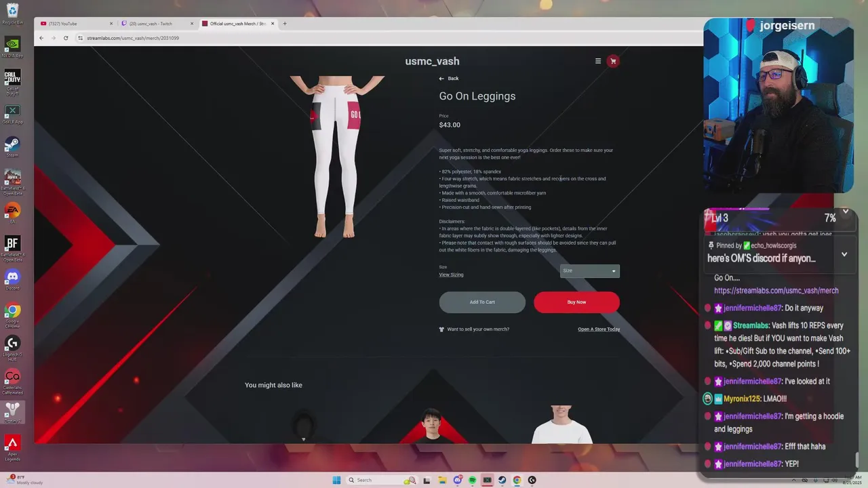Click the price $43.00
The image size is (868, 488).
tap(450, 125)
